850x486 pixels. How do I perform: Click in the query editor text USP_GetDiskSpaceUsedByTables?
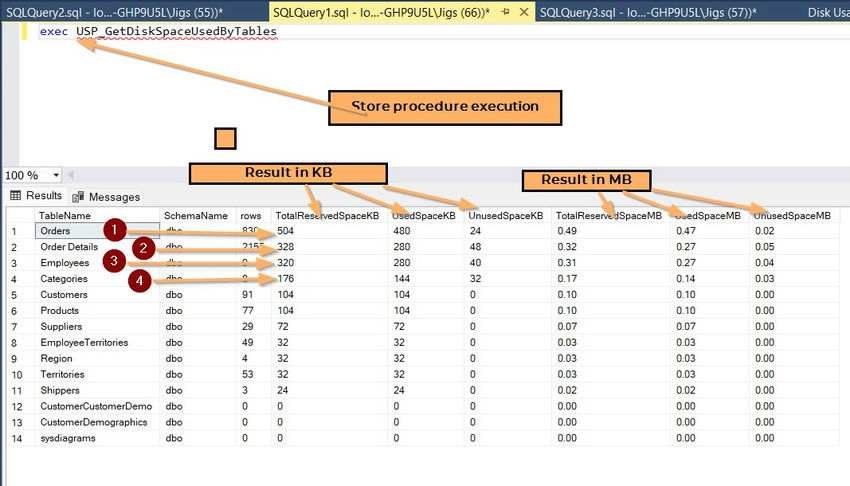[x=176, y=31]
